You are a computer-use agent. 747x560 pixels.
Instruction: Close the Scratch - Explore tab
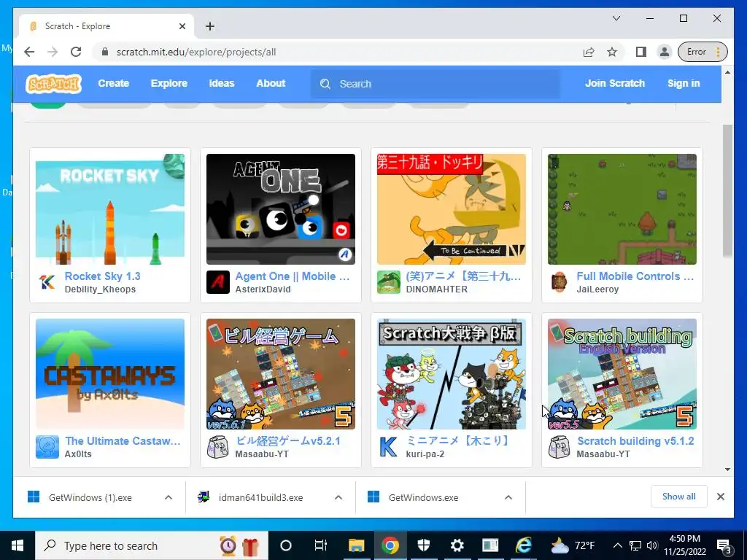[x=182, y=26]
